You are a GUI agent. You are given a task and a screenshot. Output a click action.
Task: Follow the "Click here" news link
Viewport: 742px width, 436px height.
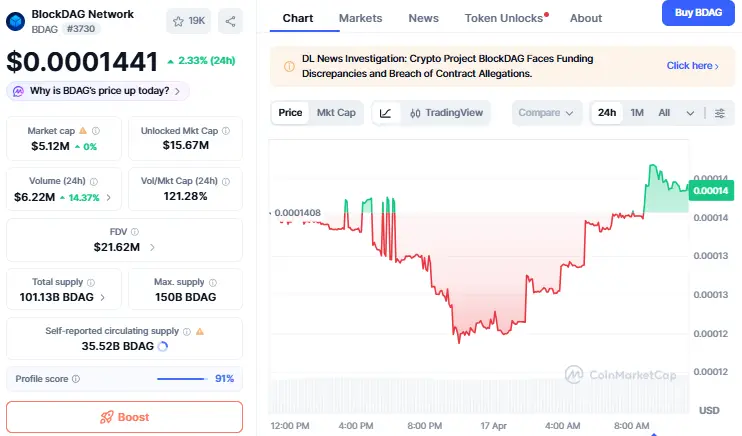(x=693, y=66)
